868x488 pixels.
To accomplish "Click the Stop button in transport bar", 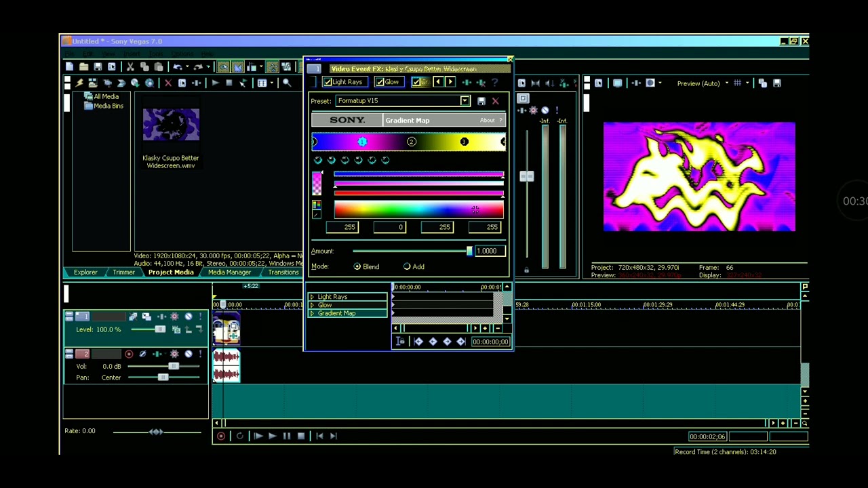I will 301,436.
